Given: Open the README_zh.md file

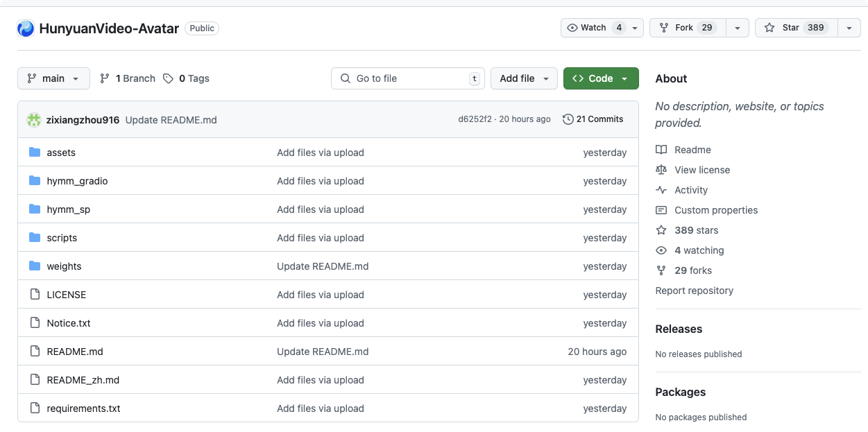Looking at the screenshot, I should click(83, 380).
